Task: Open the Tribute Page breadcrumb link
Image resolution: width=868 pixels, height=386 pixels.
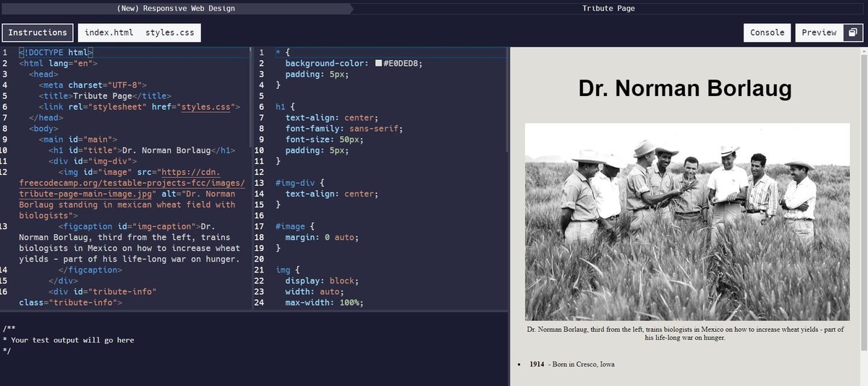Action: coord(608,9)
